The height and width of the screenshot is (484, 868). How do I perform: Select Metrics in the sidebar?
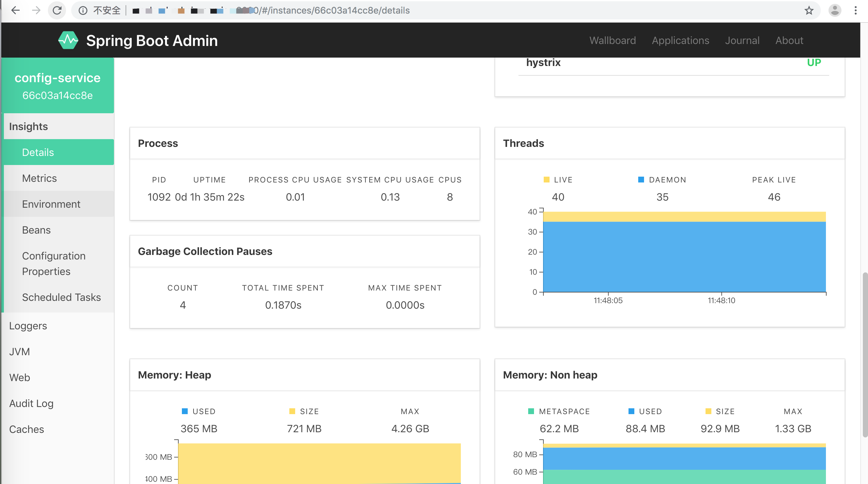(x=40, y=178)
